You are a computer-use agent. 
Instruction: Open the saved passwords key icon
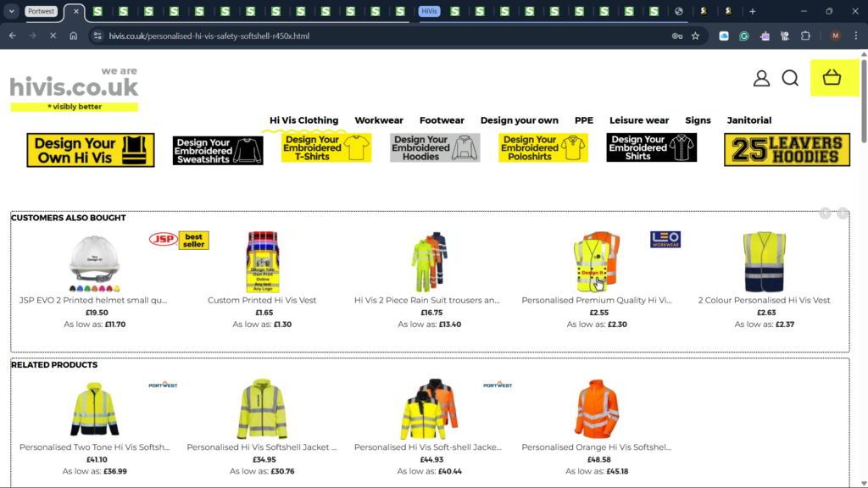[677, 36]
